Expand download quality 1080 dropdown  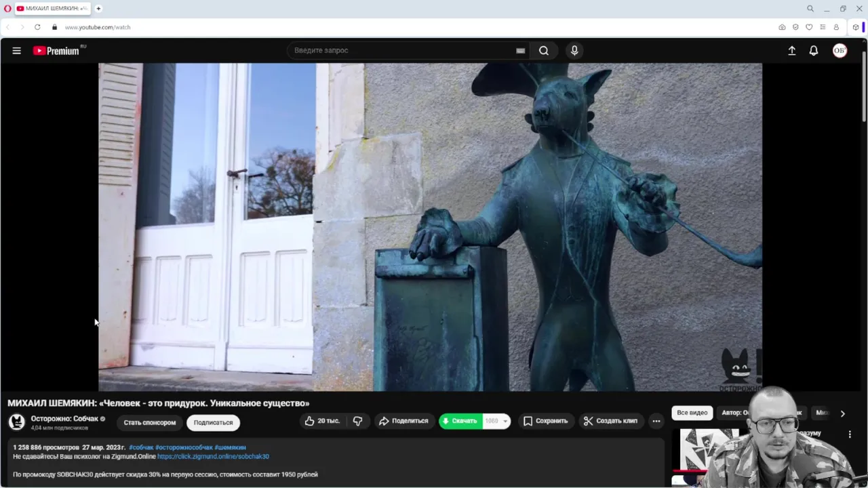point(496,421)
